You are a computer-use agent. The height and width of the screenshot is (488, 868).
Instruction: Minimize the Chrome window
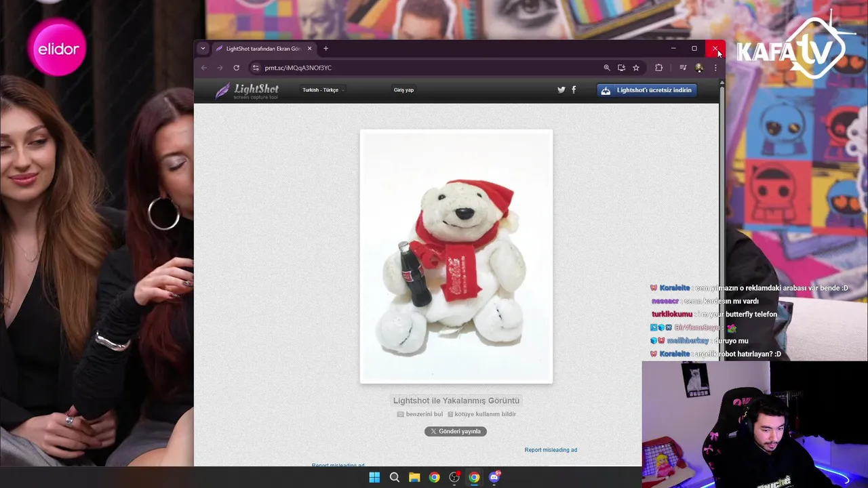point(673,49)
